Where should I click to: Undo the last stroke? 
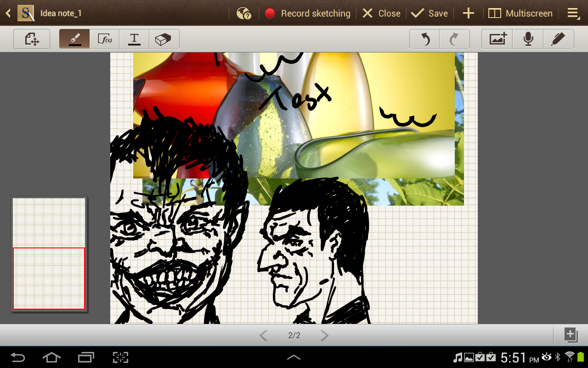tap(425, 39)
